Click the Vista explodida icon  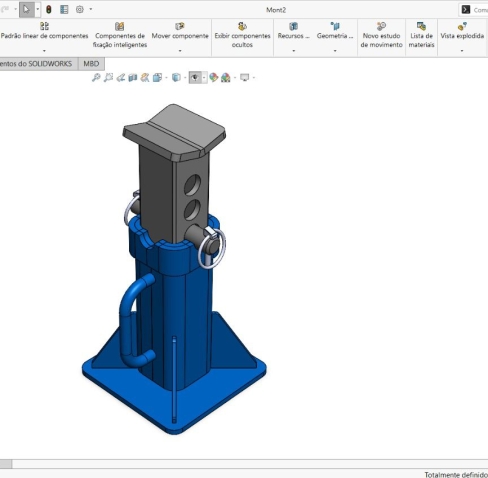coord(462,27)
